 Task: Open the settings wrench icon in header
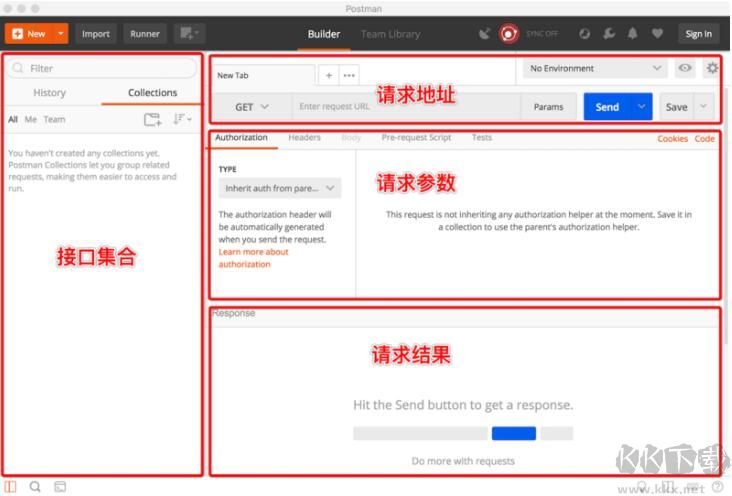(609, 34)
